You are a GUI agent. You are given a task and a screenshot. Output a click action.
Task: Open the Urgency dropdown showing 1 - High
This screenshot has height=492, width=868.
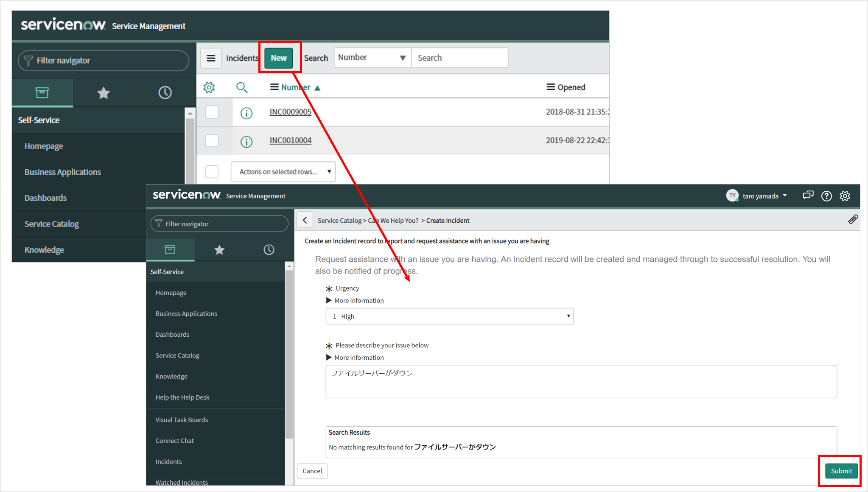pos(449,316)
